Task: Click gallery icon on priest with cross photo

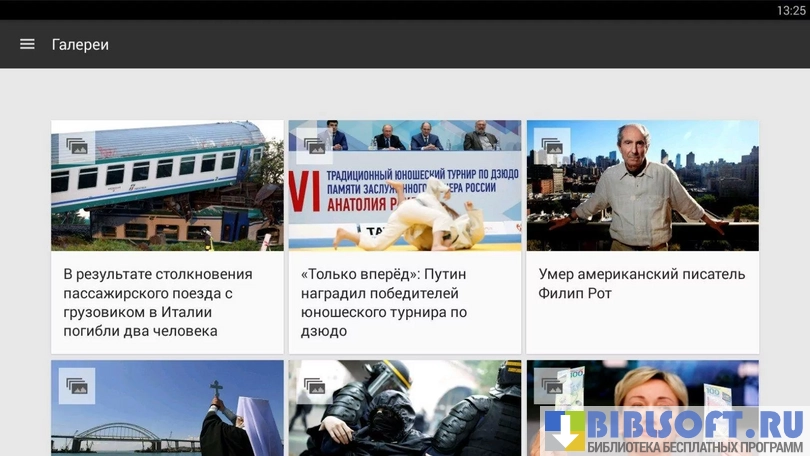Action: click(x=77, y=386)
